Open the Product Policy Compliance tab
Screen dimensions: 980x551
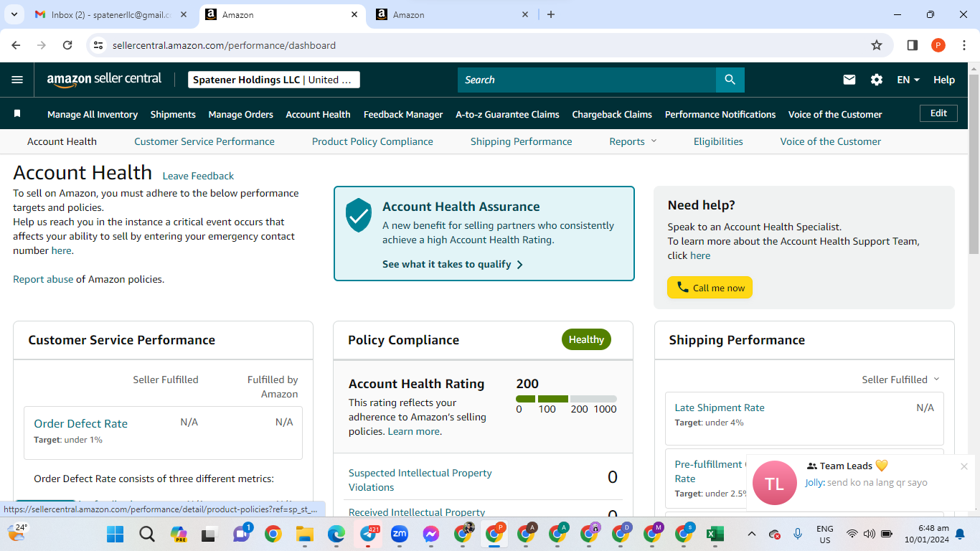(372, 141)
